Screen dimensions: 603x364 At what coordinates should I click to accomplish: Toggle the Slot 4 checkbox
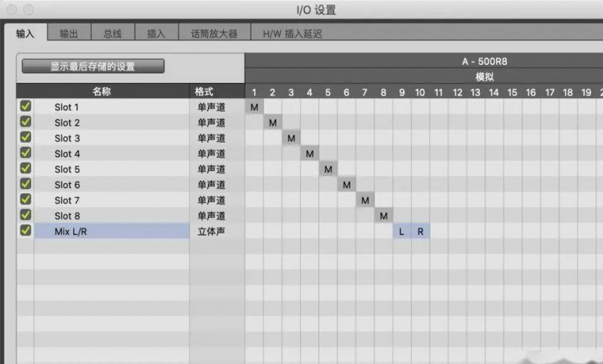tap(26, 154)
